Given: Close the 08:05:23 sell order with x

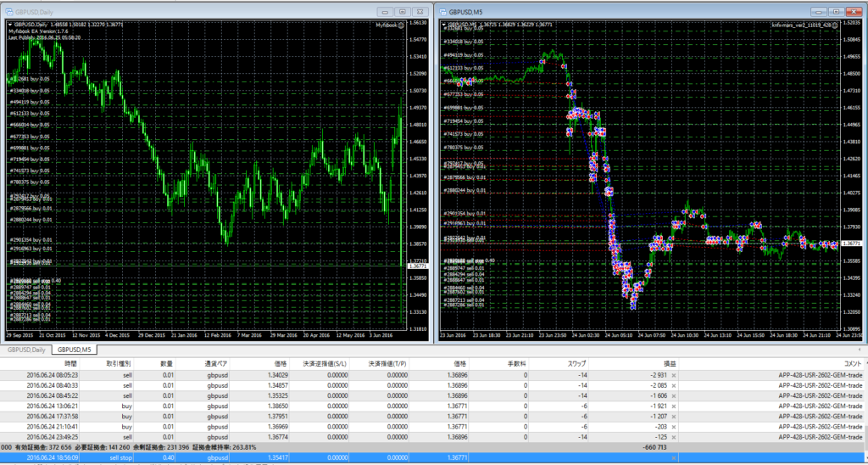Looking at the screenshot, I should [x=674, y=374].
